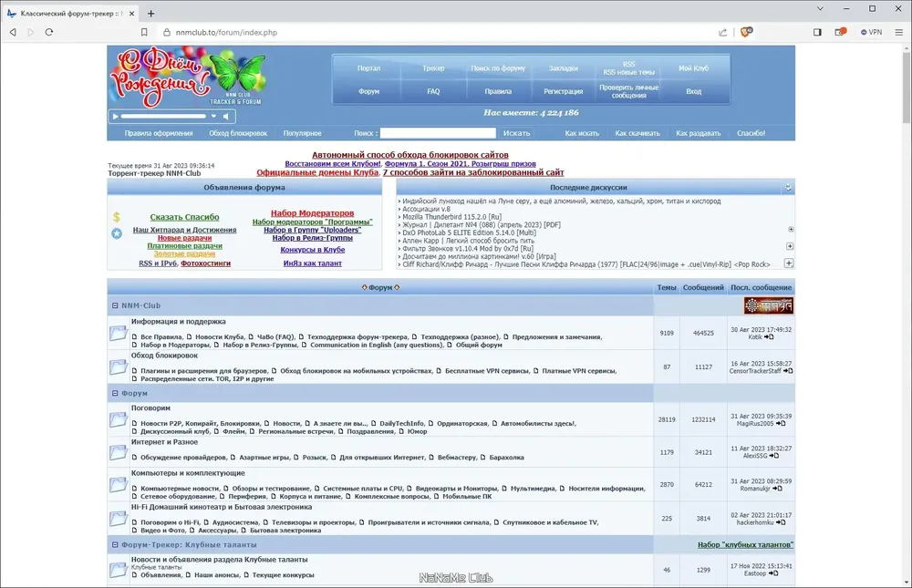Screen dimensions: 912x588
Task: Click the largest plus box in Последние дискуссии
Action: [789, 263]
